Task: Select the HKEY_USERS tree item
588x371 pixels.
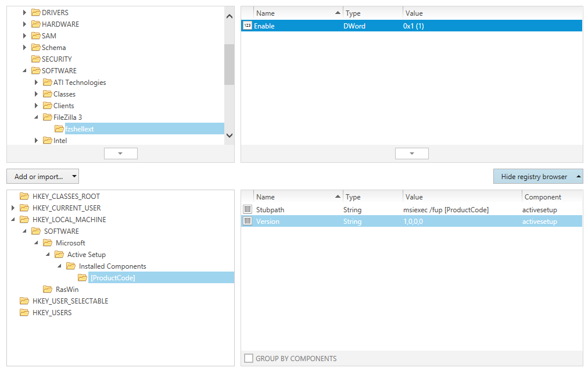Action: [52, 313]
